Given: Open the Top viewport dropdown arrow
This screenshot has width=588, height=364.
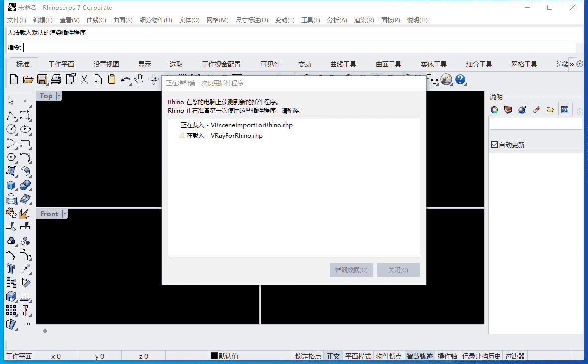Looking at the screenshot, I should point(59,96).
